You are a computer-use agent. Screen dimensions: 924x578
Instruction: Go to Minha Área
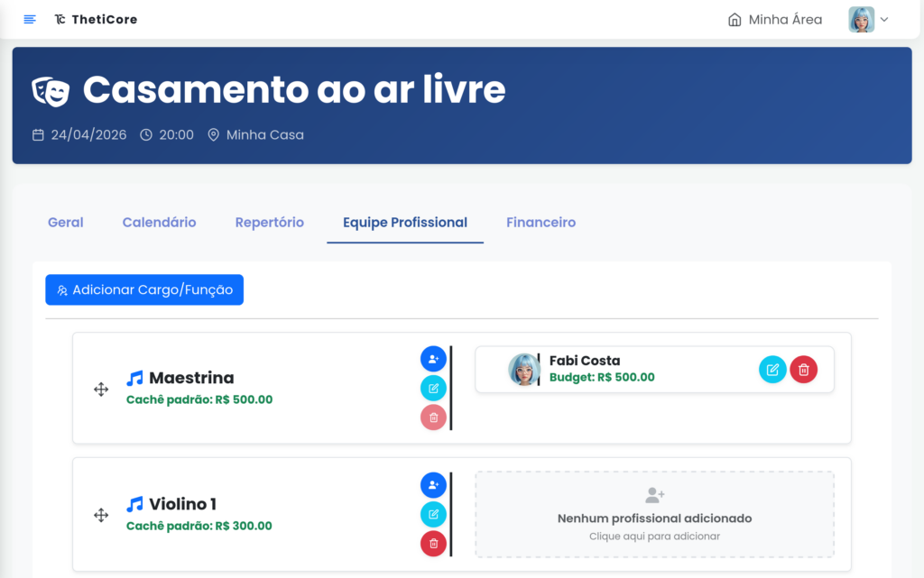(x=775, y=20)
